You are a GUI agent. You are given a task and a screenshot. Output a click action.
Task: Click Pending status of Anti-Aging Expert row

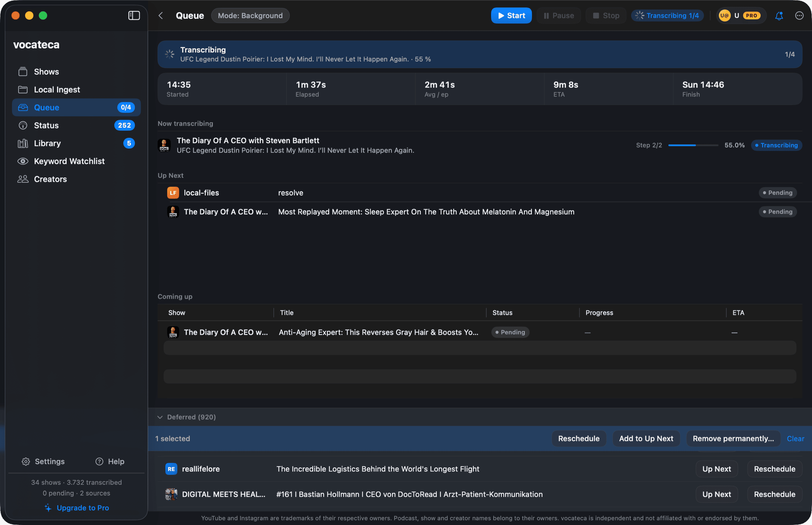[510, 332]
